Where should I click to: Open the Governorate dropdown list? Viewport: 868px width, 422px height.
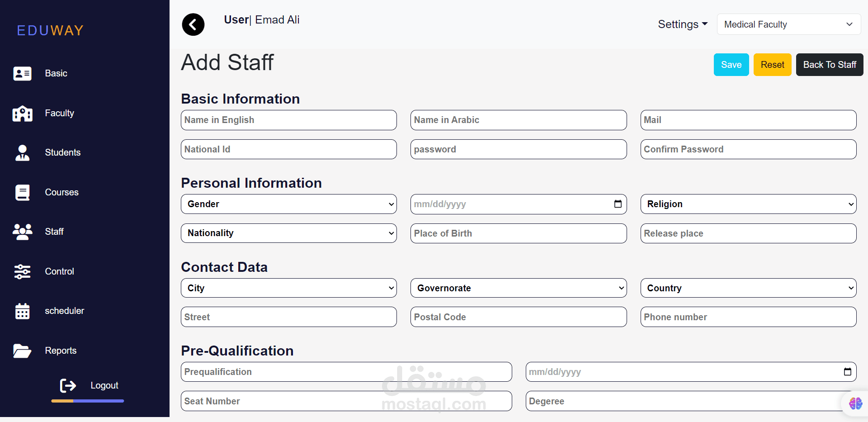(519, 288)
